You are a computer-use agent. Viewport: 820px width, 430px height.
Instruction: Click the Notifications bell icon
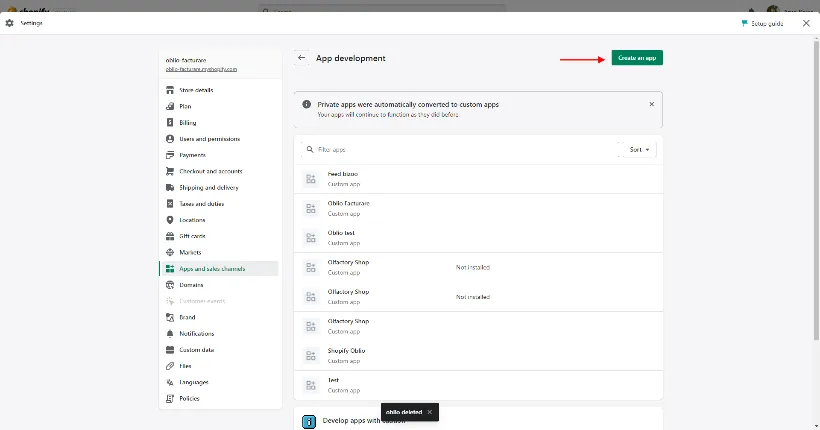click(170, 333)
